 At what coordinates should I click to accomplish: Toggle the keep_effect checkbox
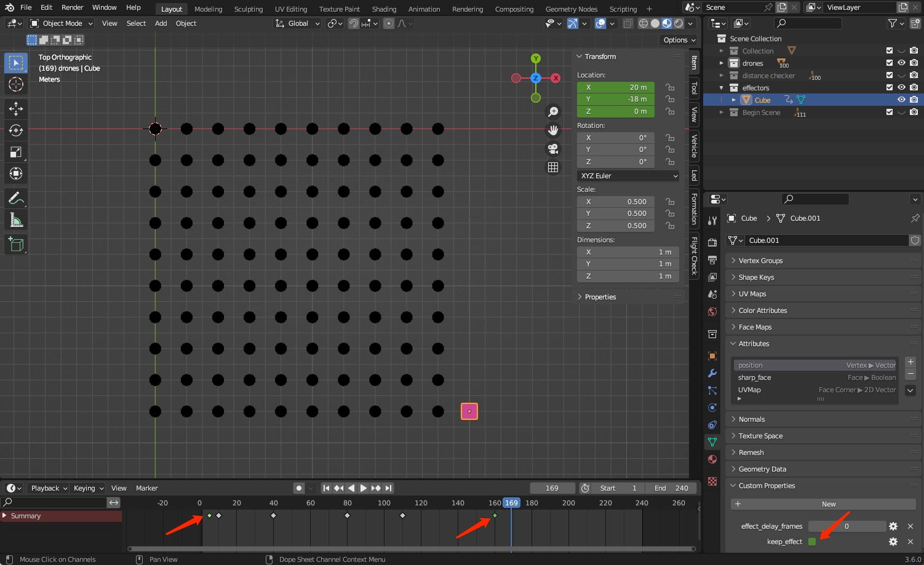click(812, 542)
